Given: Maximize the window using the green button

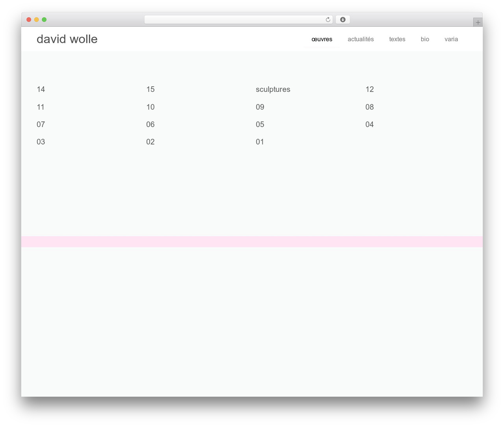Looking at the screenshot, I should coord(44,20).
